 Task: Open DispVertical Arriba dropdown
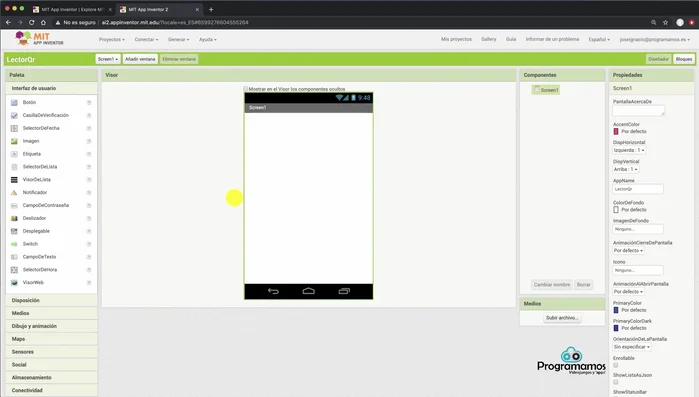[626, 169]
